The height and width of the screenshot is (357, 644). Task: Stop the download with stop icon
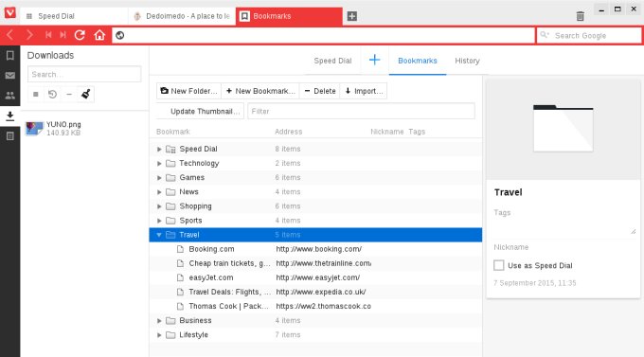click(x=36, y=95)
